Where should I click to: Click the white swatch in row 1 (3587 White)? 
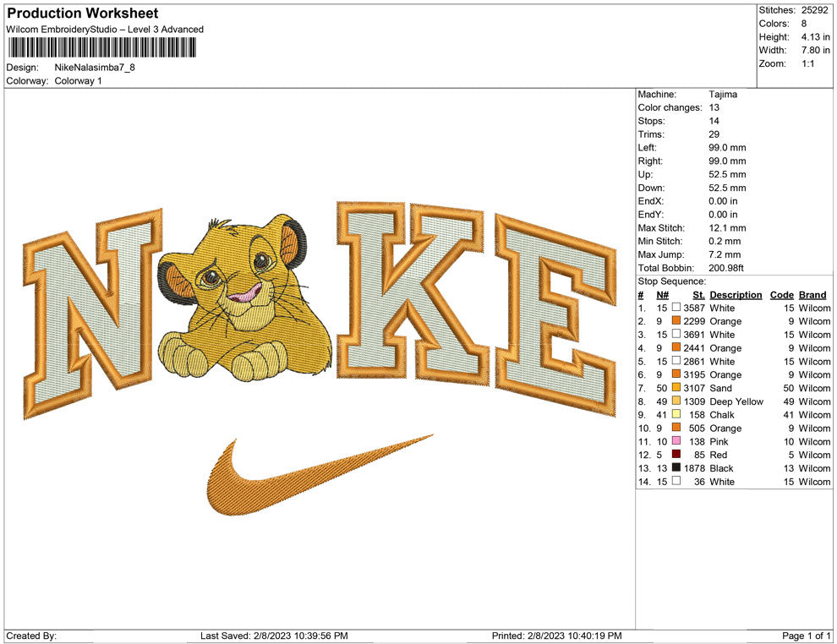point(676,308)
